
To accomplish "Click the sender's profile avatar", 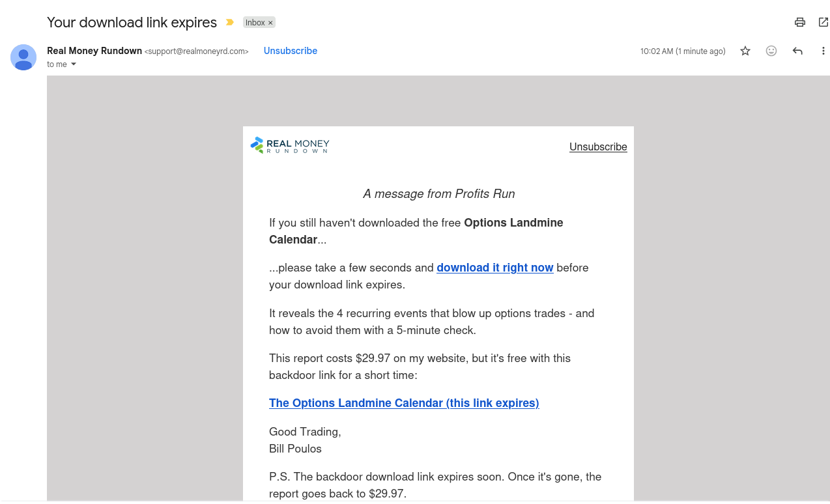I will 23,57.
